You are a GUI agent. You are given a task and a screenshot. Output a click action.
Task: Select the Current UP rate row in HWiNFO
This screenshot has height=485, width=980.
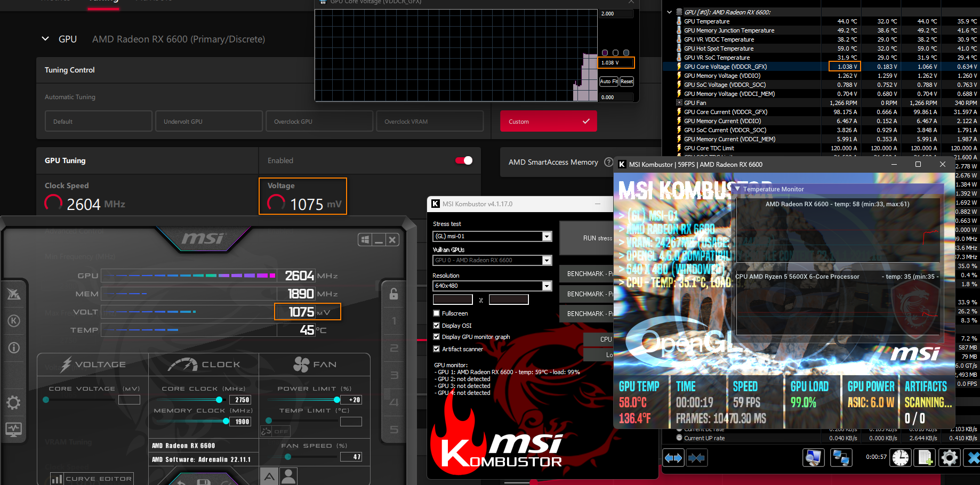pyautogui.click(x=821, y=438)
